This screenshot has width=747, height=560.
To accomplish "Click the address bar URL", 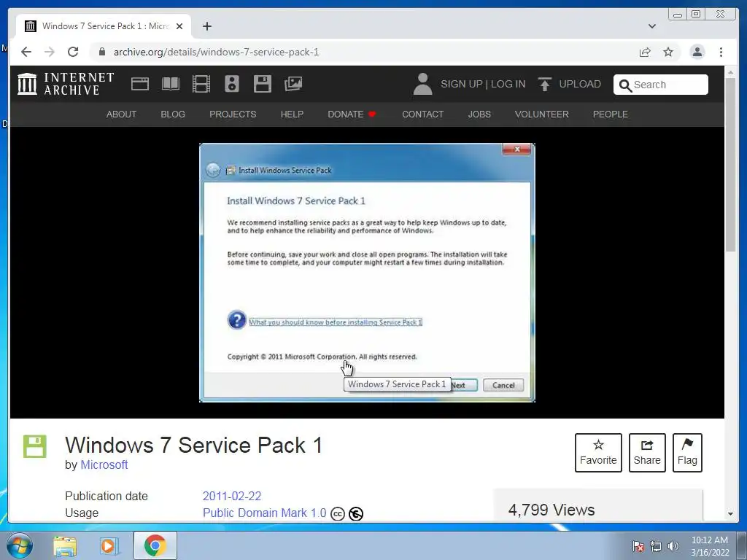I will [216, 52].
